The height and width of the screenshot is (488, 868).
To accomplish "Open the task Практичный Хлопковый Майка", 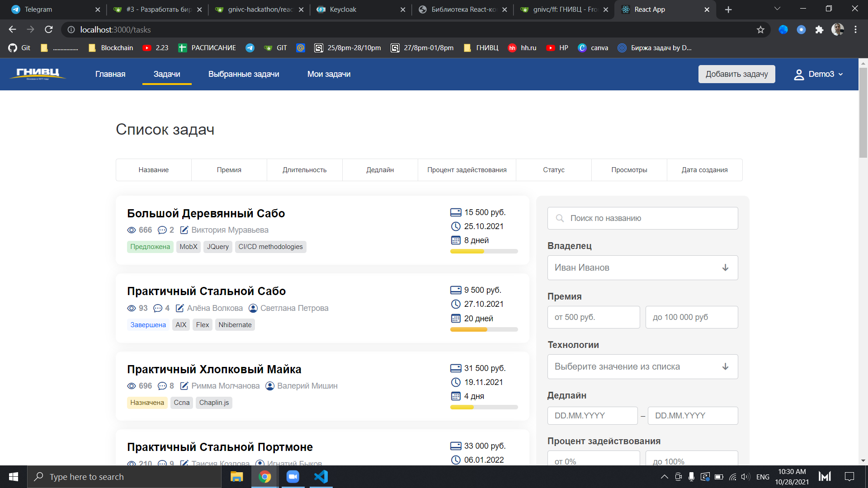I will coord(214,369).
